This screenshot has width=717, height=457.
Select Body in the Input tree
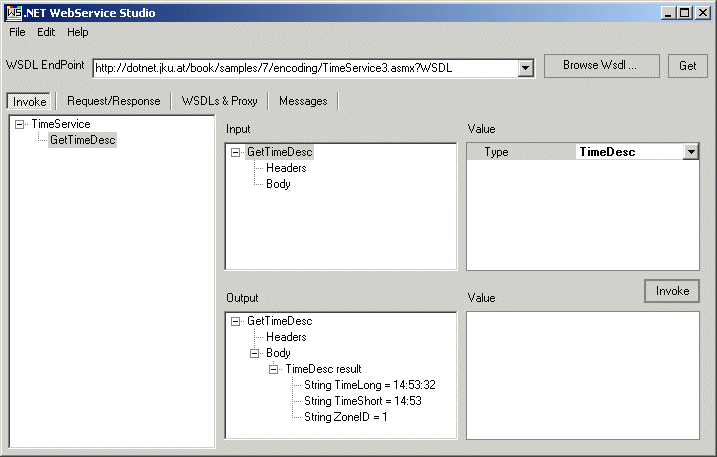[x=278, y=184]
